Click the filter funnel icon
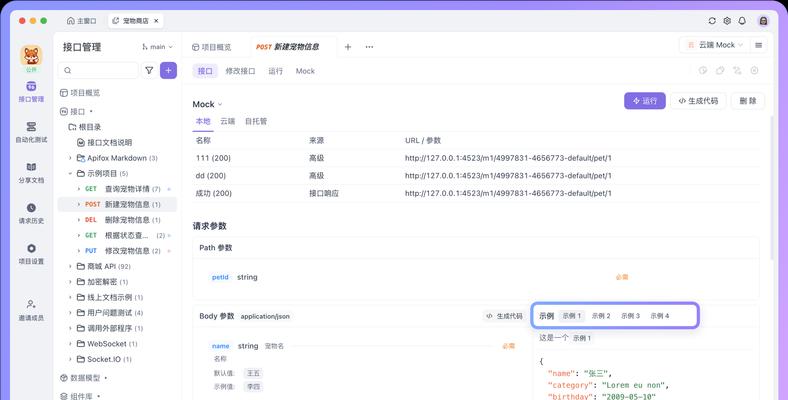The height and width of the screenshot is (400, 788). click(149, 70)
